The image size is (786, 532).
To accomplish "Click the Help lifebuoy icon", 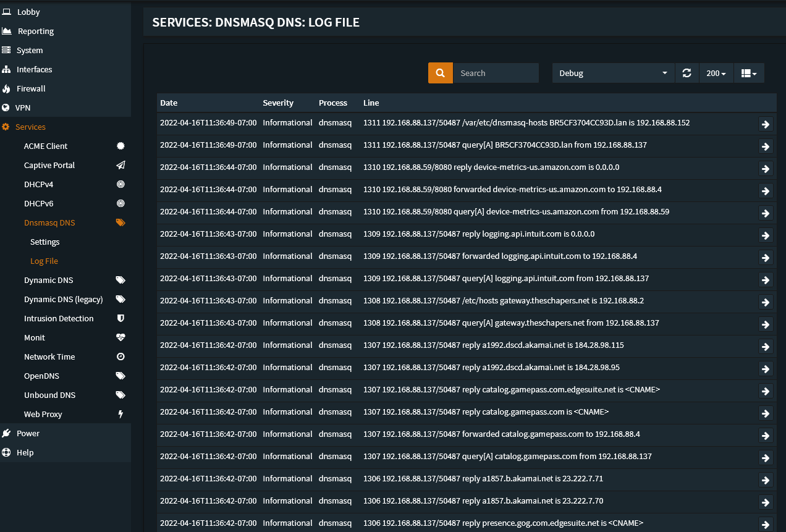I will (6, 452).
